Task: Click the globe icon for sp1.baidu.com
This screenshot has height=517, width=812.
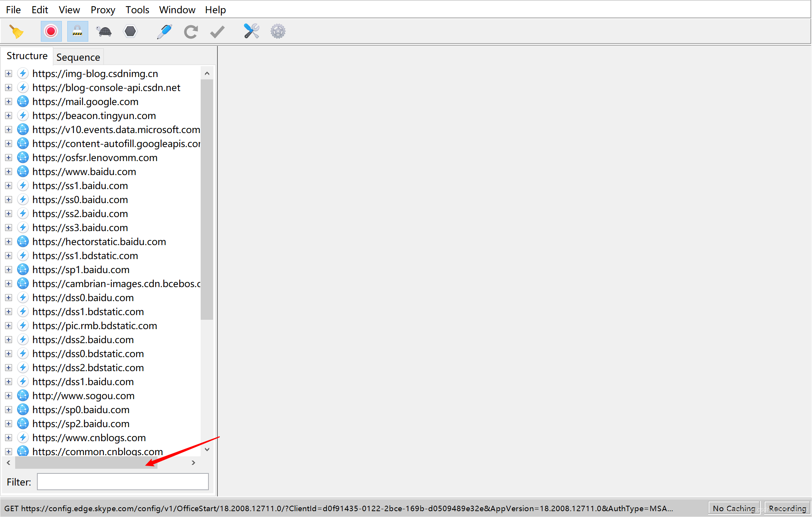Action: coord(23,270)
